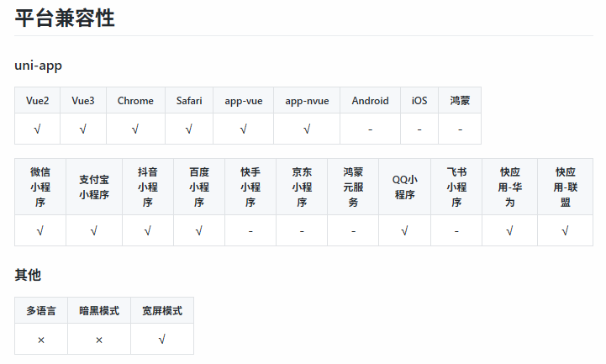Select the Android column header
The height and width of the screenshot is (364, 606).
(371, 101)
